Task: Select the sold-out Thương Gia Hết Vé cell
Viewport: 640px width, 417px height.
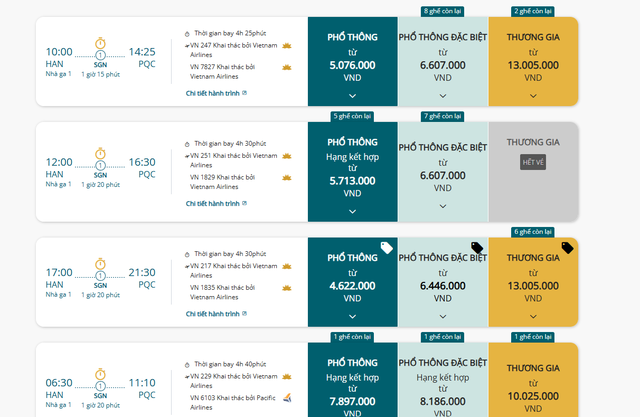Action: coord(533,162)
